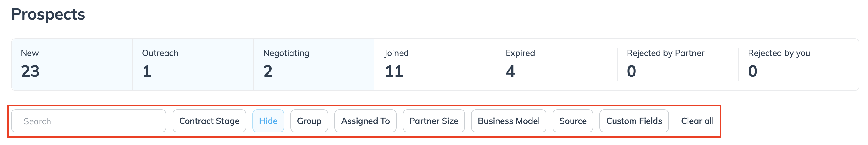Click the Clear all filters link
The width and height of the screenshot is (868, 145).
697,121
